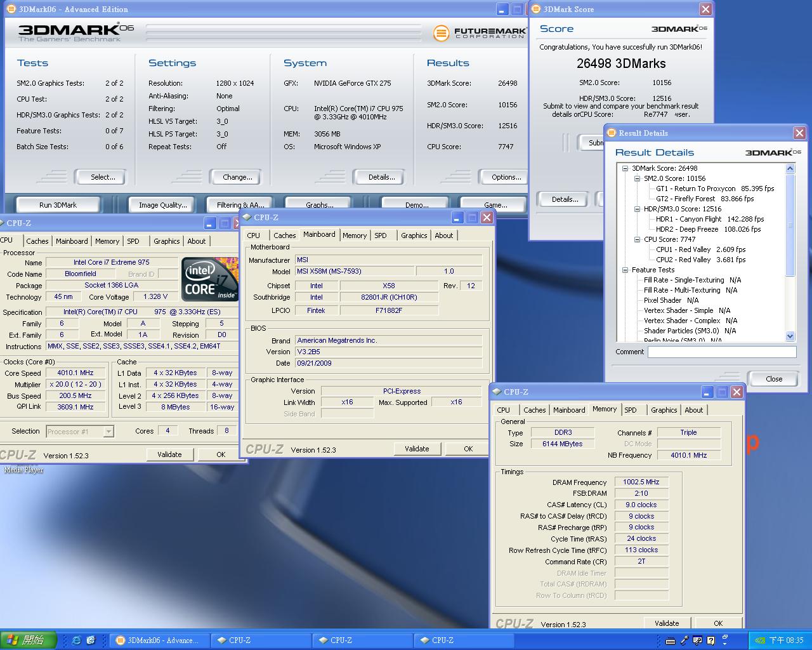Select the GT1 - Return To Proxycon row
The height and width of the screenshot is (650, 812).
[715, 189]
